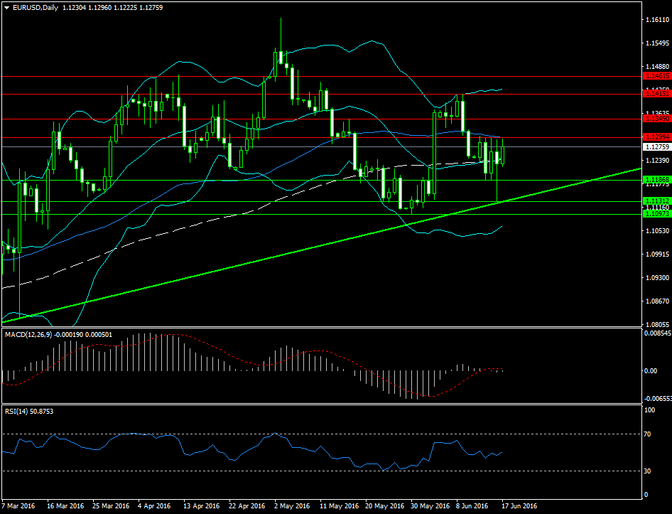Click the green 1.10973 price tag
Viewport: 672px width, 514px height.
pyautogui.click(x=654, y=214)
